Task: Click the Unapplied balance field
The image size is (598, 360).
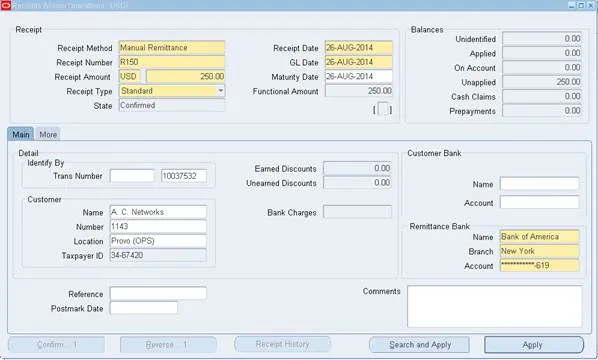Action: 542,82
